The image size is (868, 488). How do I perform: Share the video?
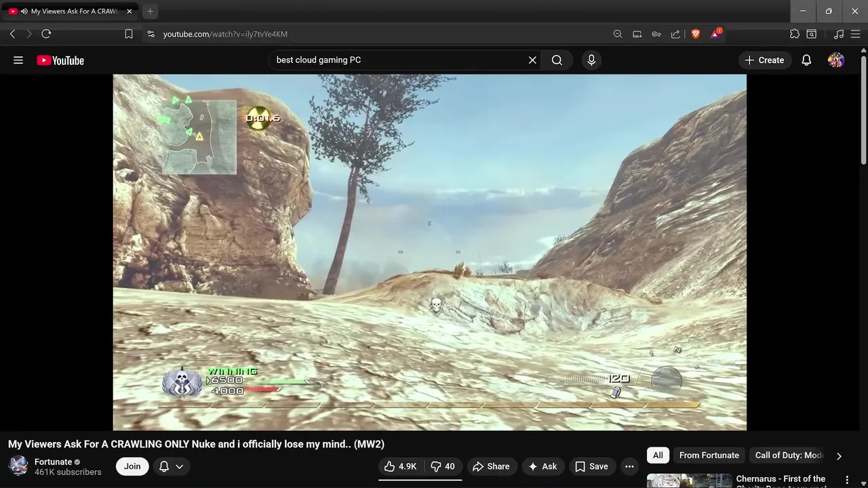pyautogui.click(x=491, y=466)
